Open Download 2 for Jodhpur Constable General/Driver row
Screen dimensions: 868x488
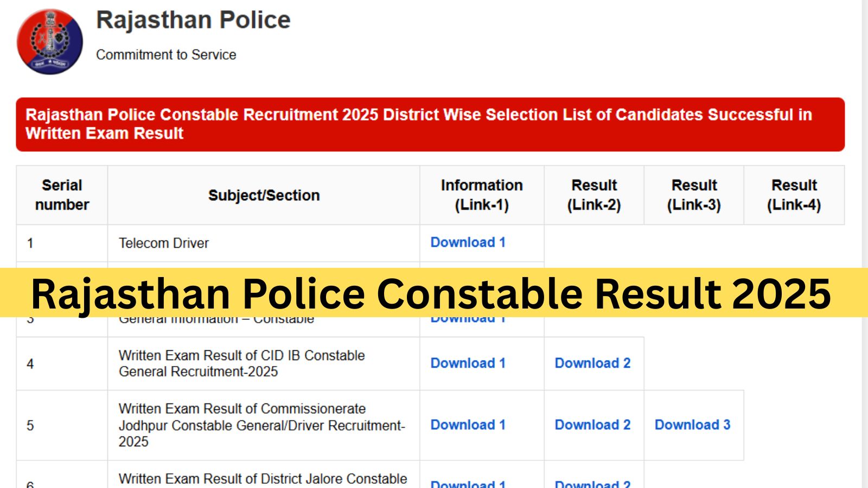coord(593,425)
